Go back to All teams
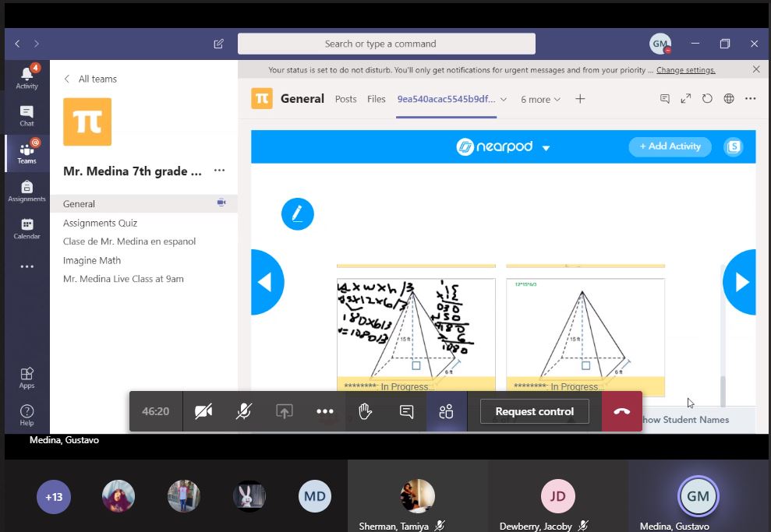The height and width of the screenshot is (532, 771). coord(90,79)
